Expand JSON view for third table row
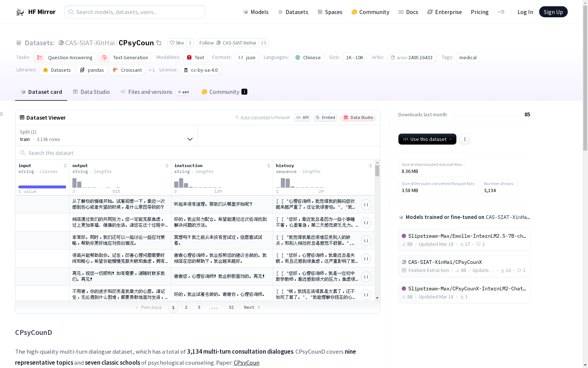This screenshot has height=368, width=588. [x=366, y=241]
